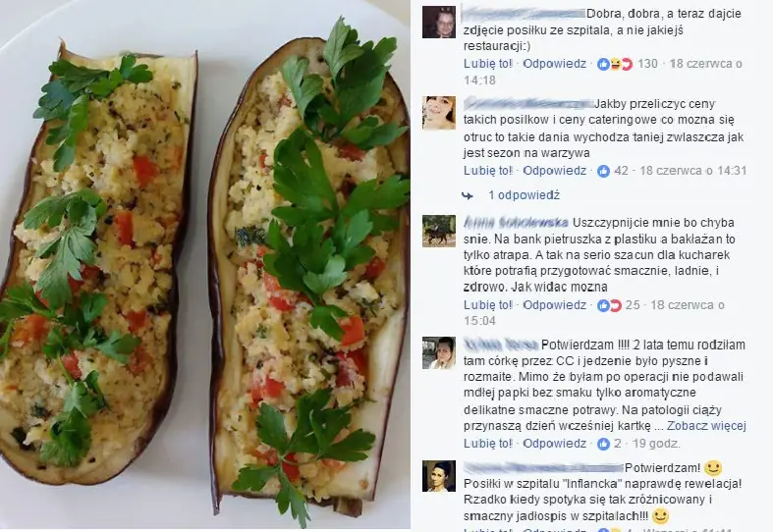Like the catering prices comment via Lubię to!
Image resolution: width=773 pixels, height=532 pixels.
pyautogui.click(x=488, y=171)
